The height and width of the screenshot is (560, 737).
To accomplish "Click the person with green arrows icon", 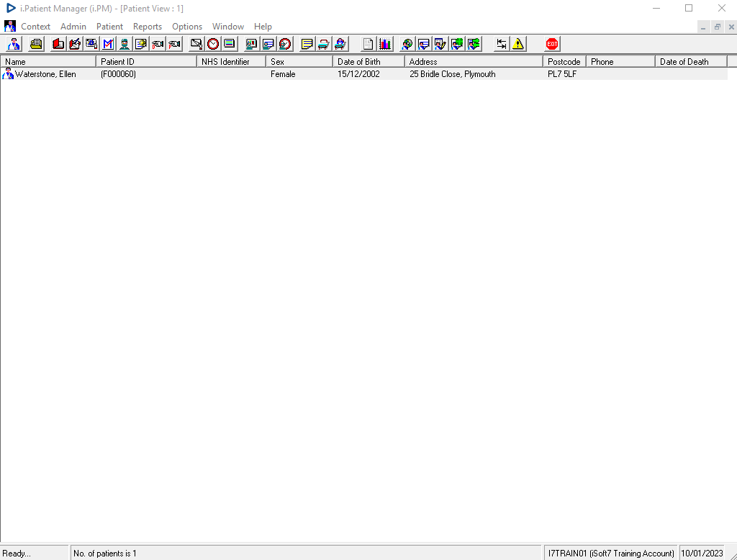I will pos(474,44).
